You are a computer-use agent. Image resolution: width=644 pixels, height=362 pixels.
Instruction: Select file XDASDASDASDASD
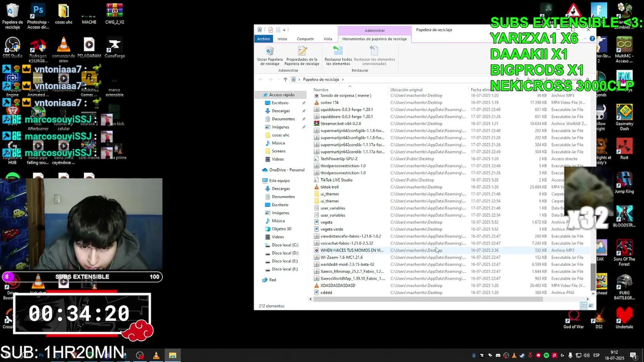pos(338,286)
